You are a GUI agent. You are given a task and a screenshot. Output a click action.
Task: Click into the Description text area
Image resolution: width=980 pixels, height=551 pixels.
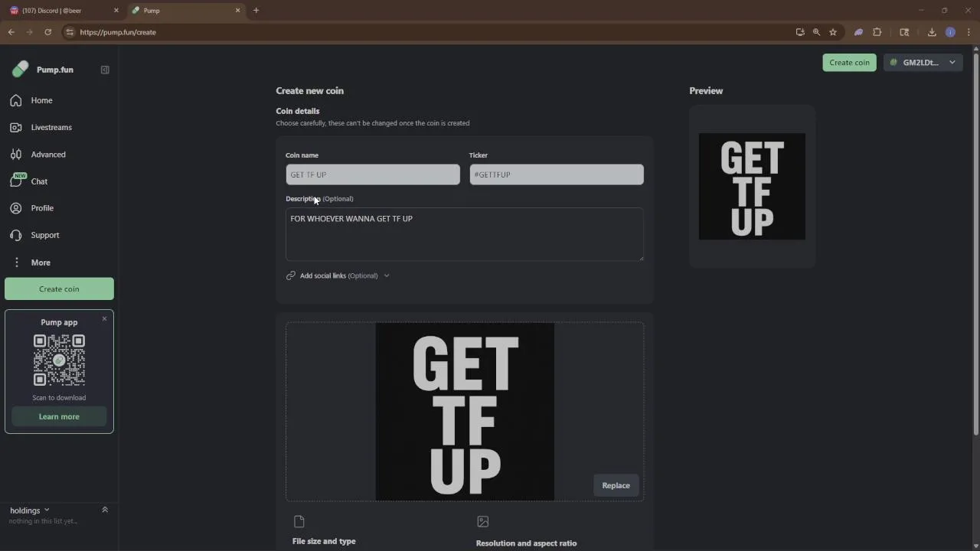tap(465, 234)
